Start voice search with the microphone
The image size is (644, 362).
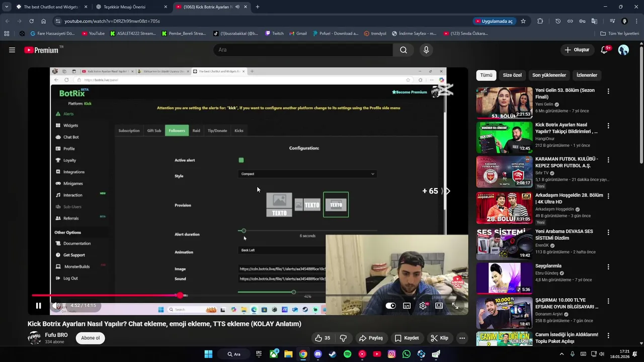(426, 50)
